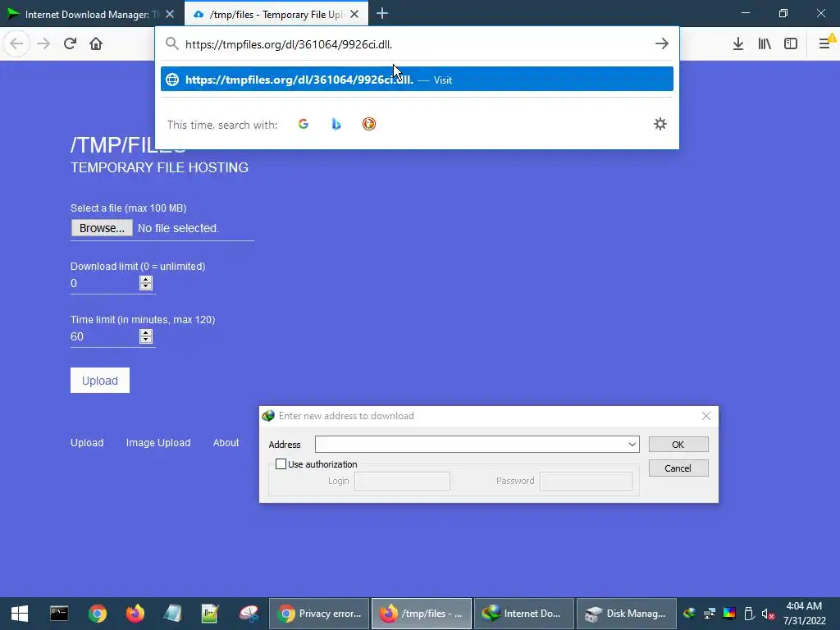The width and height of the screenshot is (840, 630).
Task: Go back with the browser back arrow
Action: [16, 43]
